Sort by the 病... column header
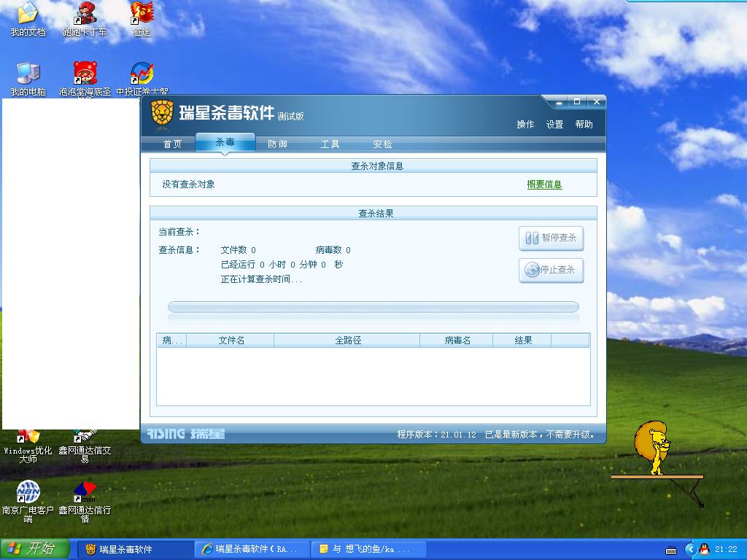The width and height of the screenshot is (747, 560). point(172,341)
